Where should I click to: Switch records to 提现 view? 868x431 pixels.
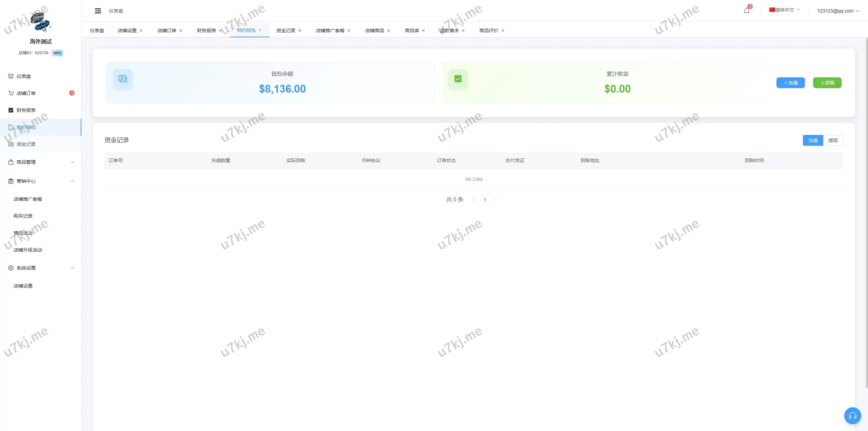tap(833, 140)
